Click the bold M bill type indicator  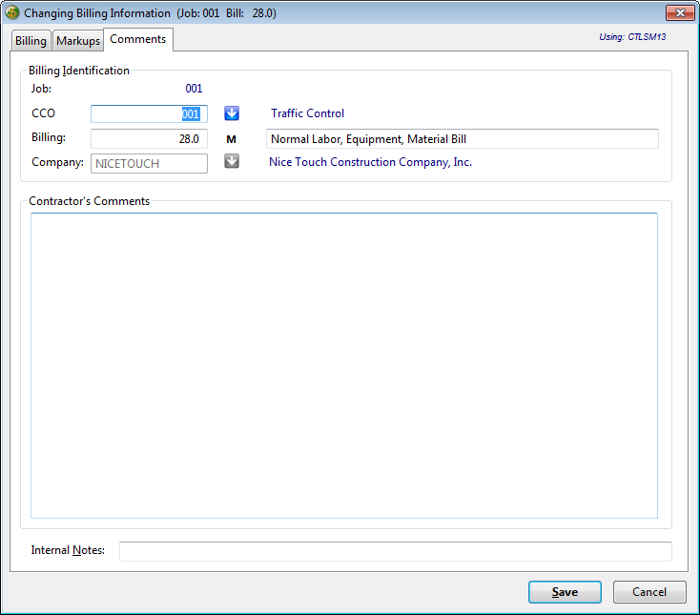(x=231, y=140)
